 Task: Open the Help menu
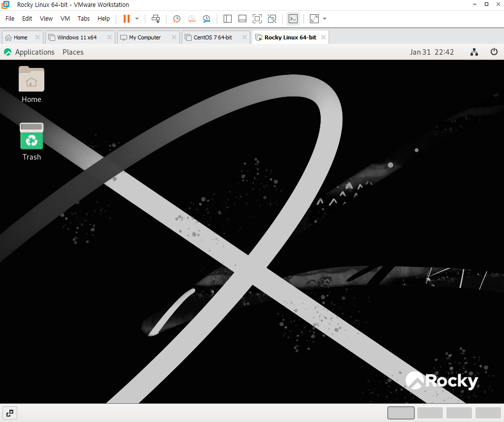[x=104, y=19]
